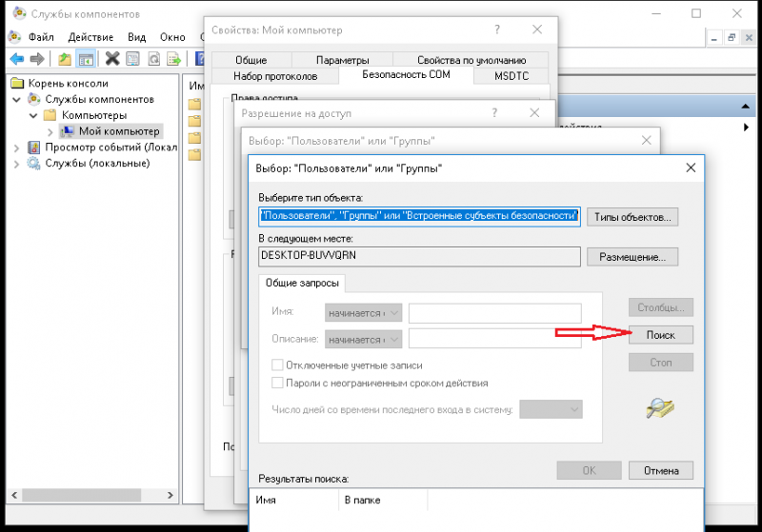
Task: Open the "Действие" menu
Action: tap(90, 36)
